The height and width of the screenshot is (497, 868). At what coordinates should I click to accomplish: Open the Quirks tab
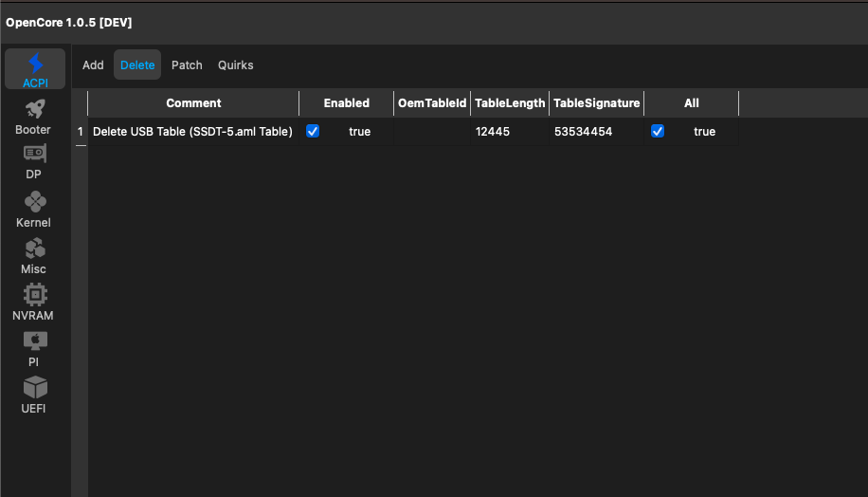(236, 65)
